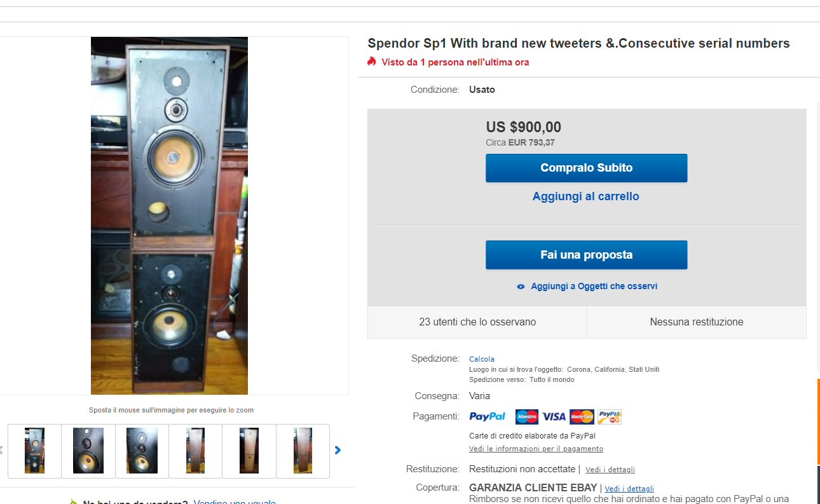This screenshot has width=820, height=504.
Task: Click Fai una proposta button
Action: coord(586,255)
